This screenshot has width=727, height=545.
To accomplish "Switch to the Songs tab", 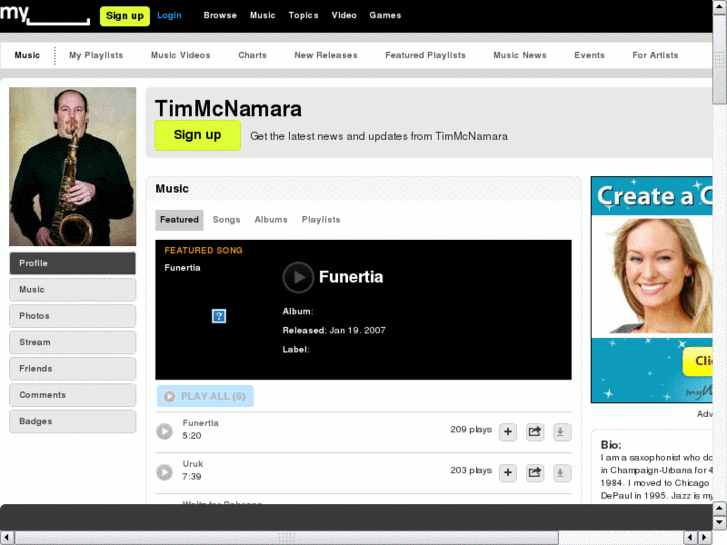I will pos(226,220).
